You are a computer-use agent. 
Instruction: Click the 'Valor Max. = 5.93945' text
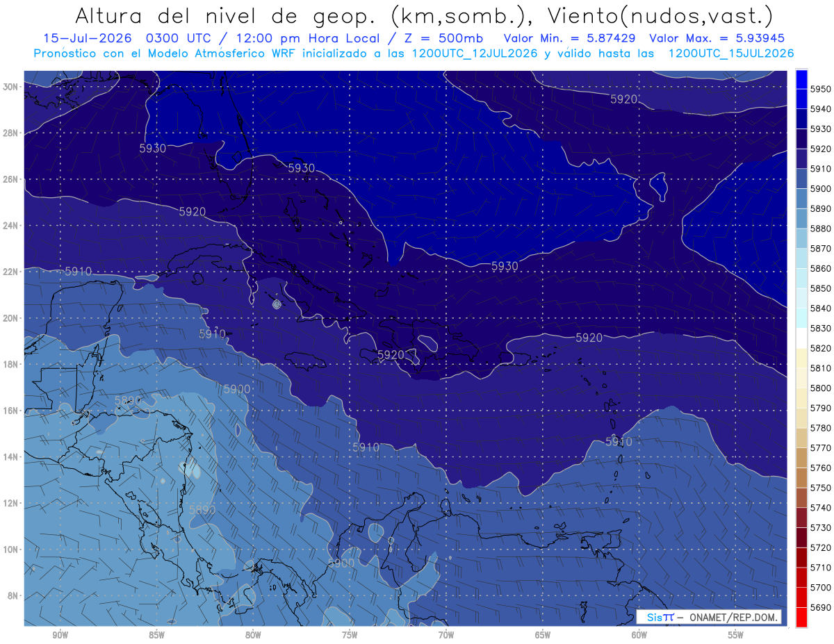[717, 38]
